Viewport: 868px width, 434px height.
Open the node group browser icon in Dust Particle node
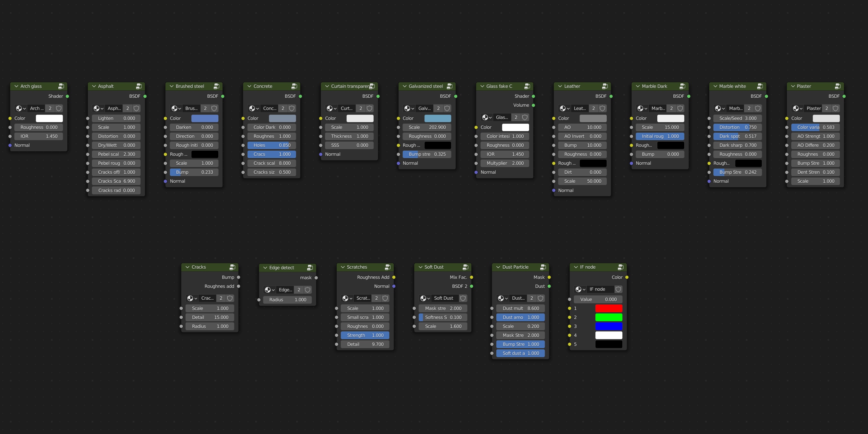(502, 298)
